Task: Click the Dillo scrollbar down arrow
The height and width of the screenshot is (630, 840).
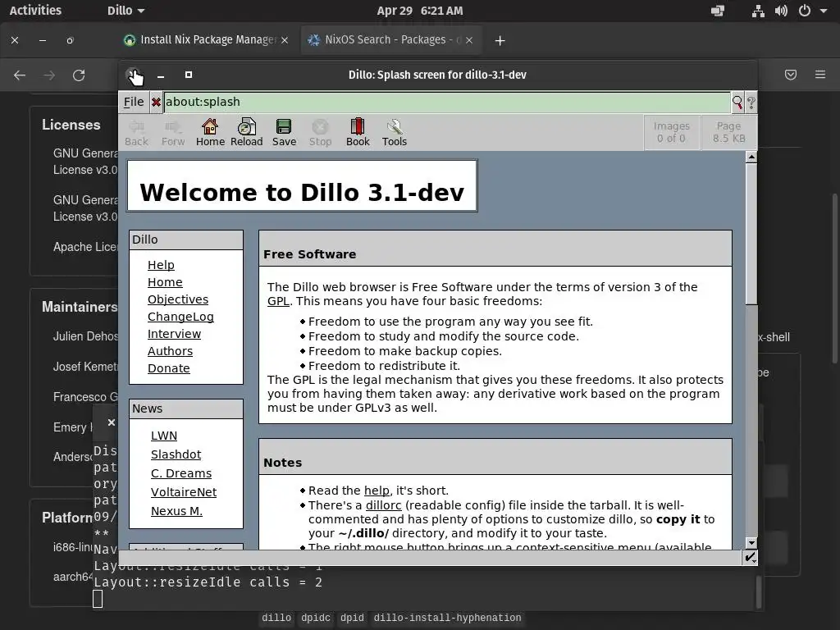Action: coord(751,543)
